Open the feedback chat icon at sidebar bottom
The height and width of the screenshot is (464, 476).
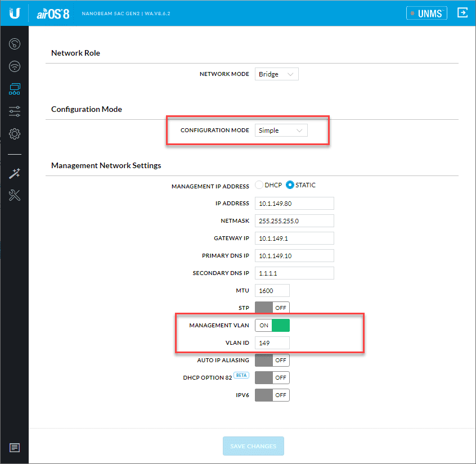coord(14,448)
